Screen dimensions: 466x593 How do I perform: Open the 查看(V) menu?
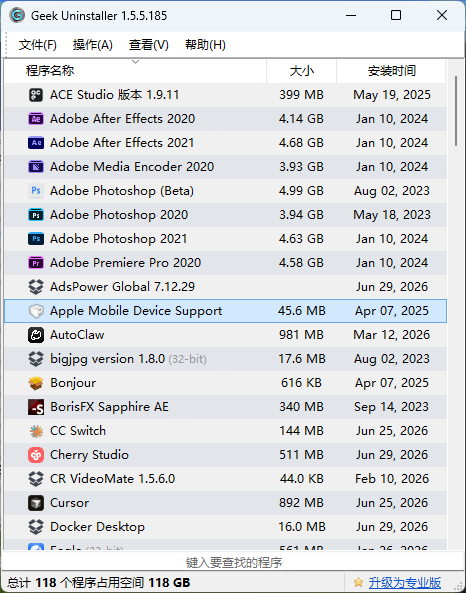point(148,45)
